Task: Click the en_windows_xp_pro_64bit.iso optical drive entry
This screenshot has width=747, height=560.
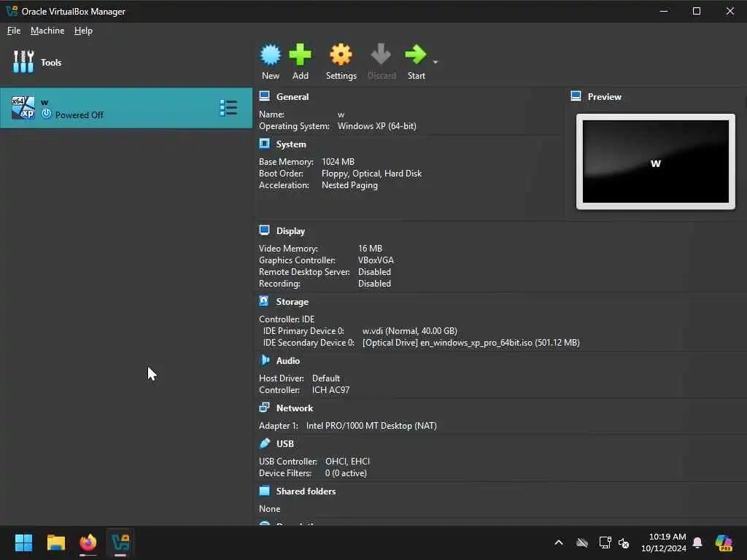Action: [471, 343]
